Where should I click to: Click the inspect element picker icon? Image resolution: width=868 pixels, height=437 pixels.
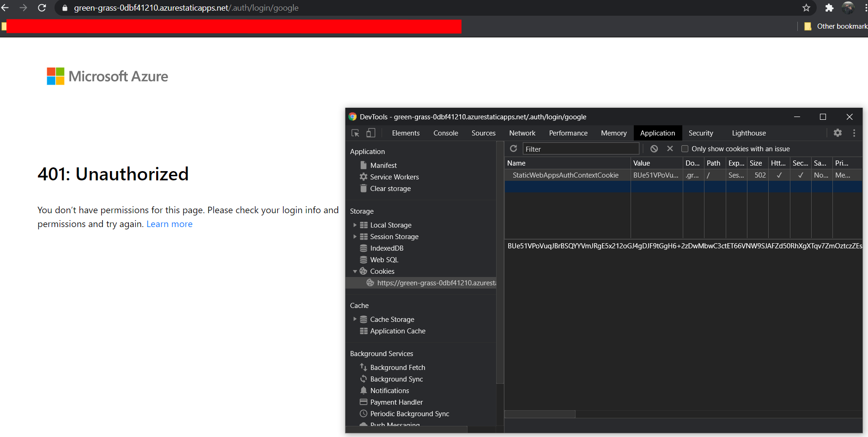(355, 133)
